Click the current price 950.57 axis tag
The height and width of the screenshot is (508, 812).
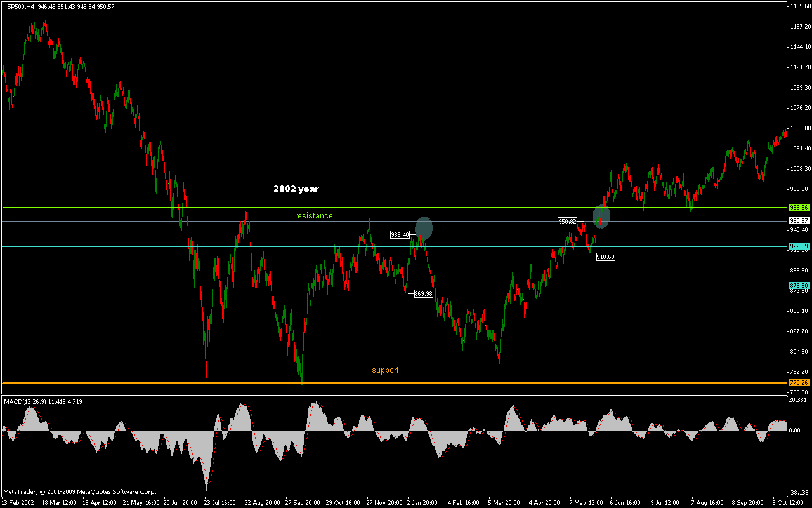click(x=798, y=221)
